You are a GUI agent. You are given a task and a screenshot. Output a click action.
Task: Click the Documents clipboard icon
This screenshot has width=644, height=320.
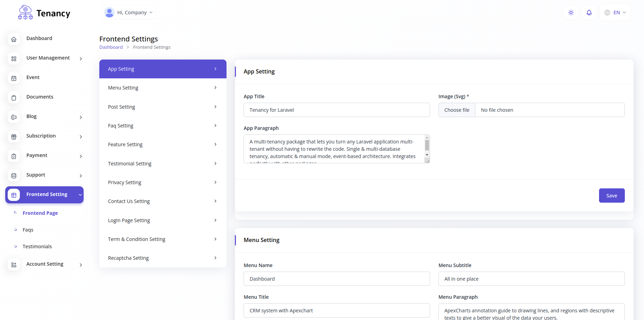pyautogui.click(x=14, y=98)
